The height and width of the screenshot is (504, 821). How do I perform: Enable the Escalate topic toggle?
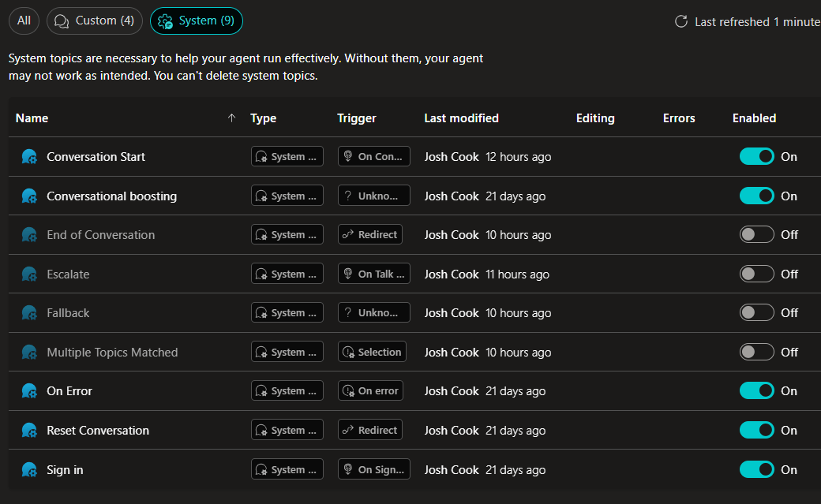pyautogui.click(x=756, y=274)
